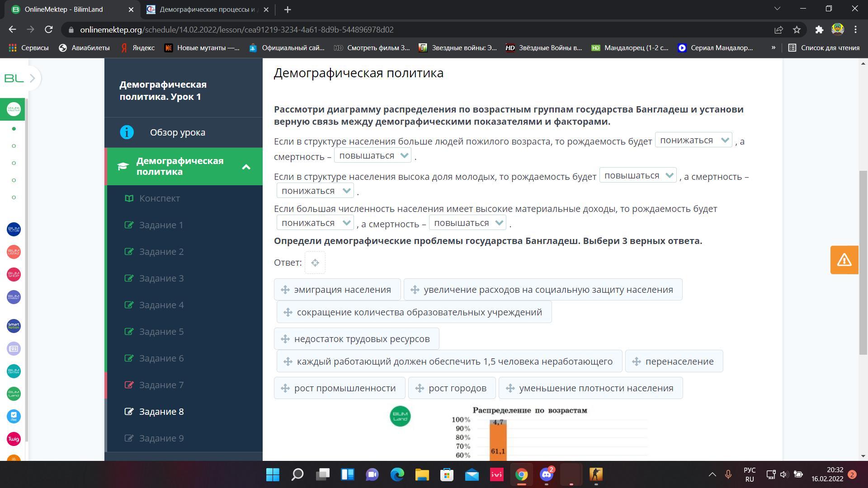Open смертность dropdown in young population sentence
868x488 pixels.
(x=315, y=191)
